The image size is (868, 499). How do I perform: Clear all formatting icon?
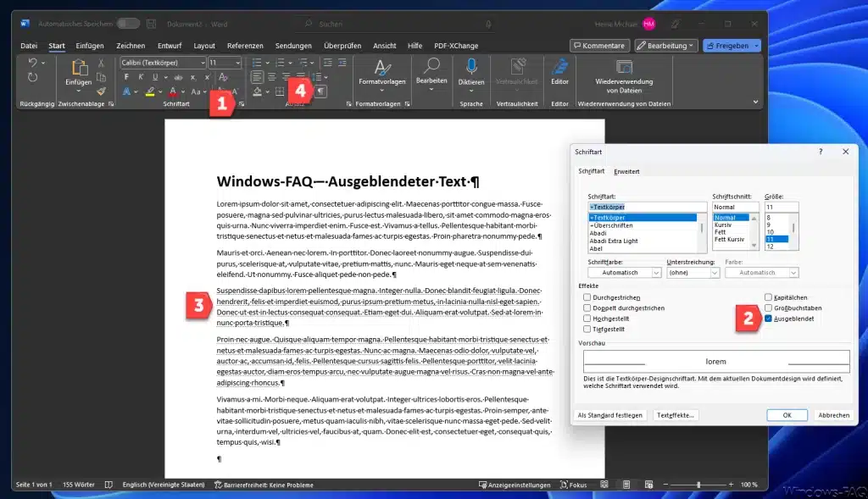[223, 77]
